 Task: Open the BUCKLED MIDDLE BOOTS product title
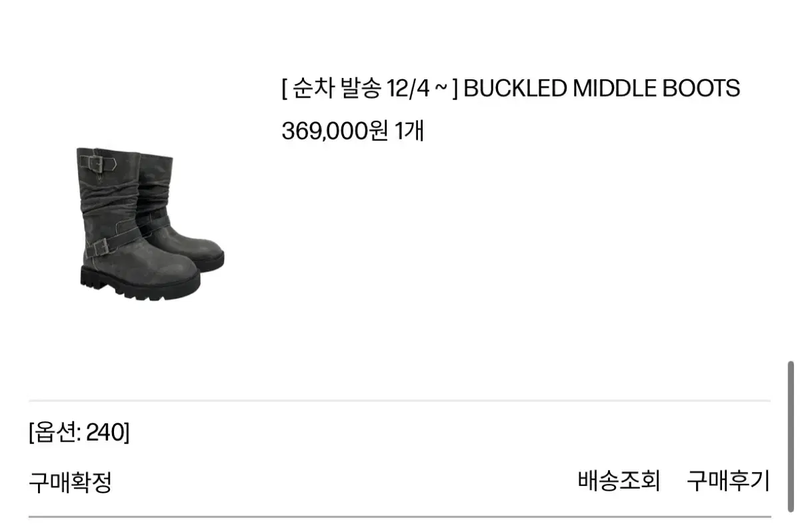pyautogui.click(x=601, y=88)
